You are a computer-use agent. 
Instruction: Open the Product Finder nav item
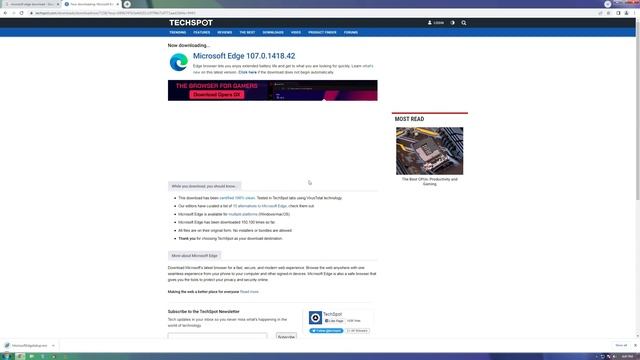point(322,32)
